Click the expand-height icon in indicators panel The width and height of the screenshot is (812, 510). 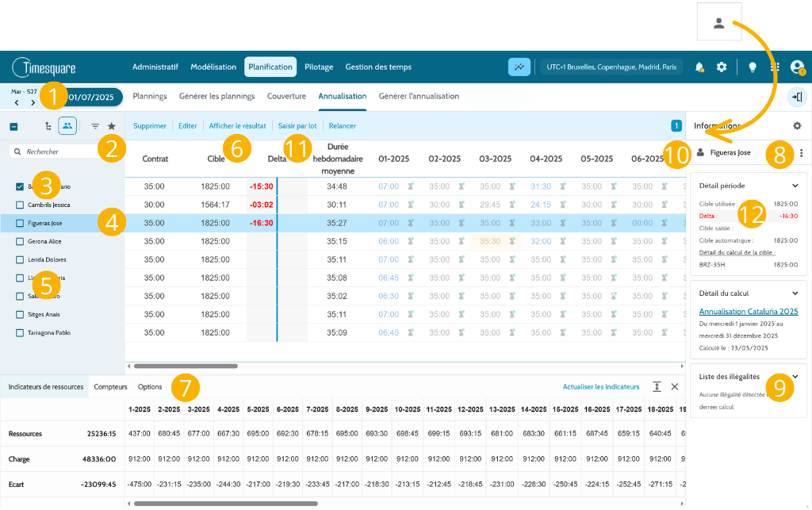click(x=657, y=387)
